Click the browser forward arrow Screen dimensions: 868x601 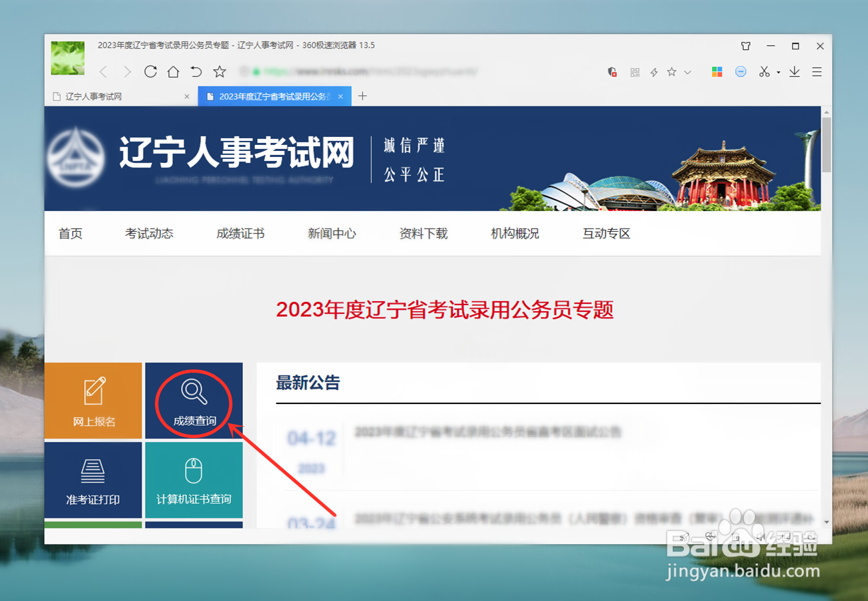[x=128, y=71]
